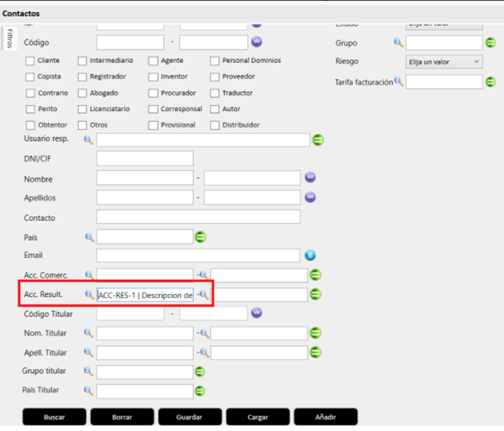Click into the DNI/CIF input field
This screenshot has height=431, width=504.
pos(144,159)
